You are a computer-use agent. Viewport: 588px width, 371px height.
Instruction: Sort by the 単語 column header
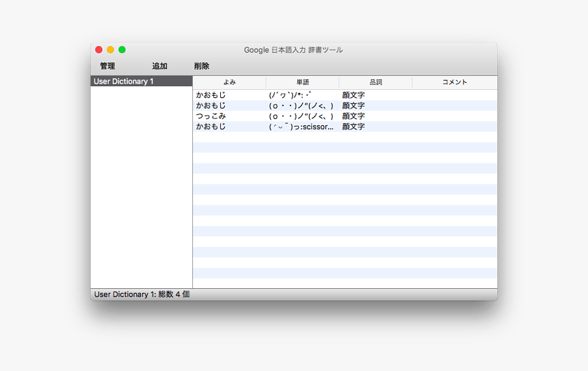[x=302, y=82]
